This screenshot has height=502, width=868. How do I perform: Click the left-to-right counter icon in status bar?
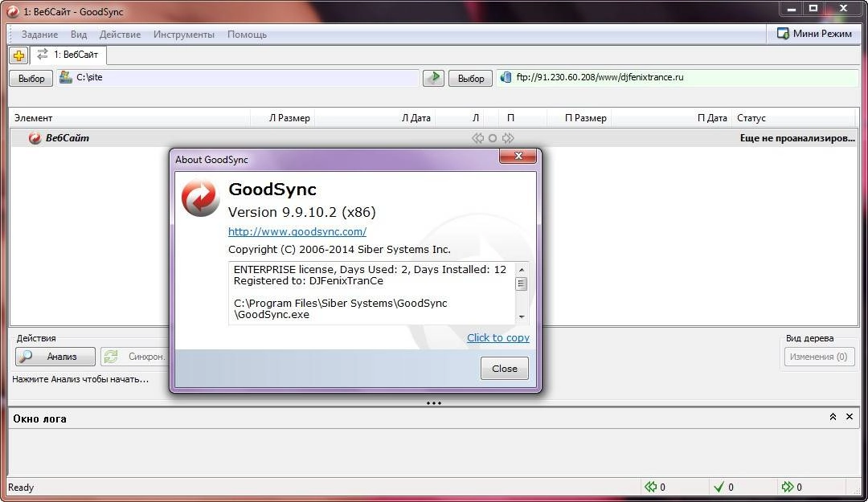point(787,487)
